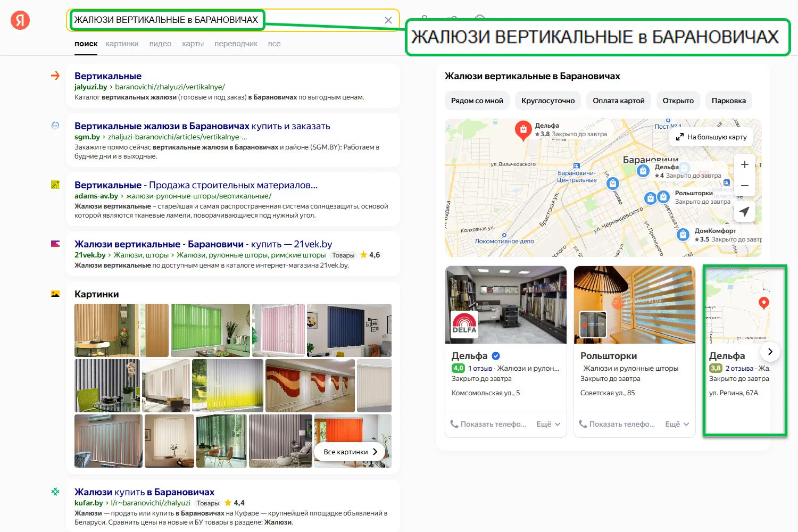Viewport: 798px width, 532px height.
Task: Open the dark blue blinds image
Action: click(349, 330)
